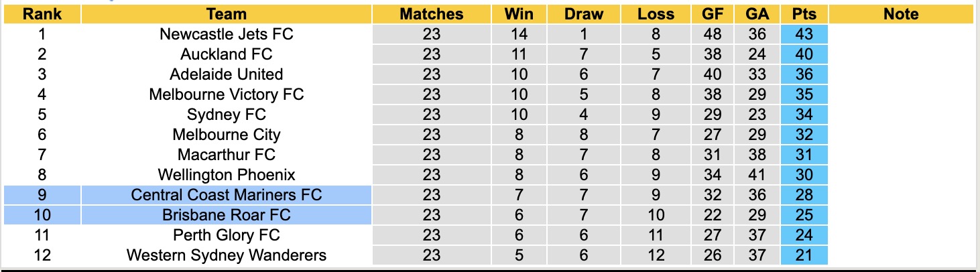Click the GF column header
The height and width of the screenshot is (272, 980).
[713, 14]
